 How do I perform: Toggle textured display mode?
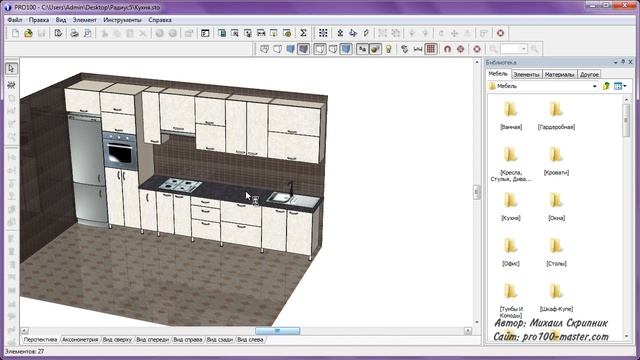303,49
